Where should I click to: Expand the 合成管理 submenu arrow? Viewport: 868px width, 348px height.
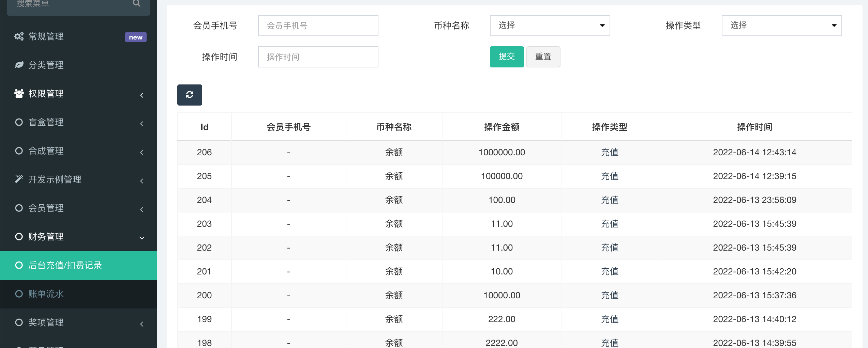coord(142,152)
